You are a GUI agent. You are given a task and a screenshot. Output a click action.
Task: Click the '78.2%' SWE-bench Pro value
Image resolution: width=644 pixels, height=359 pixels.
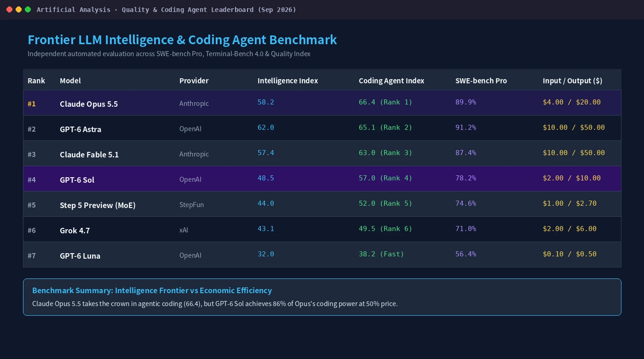(x=466, y=178)
